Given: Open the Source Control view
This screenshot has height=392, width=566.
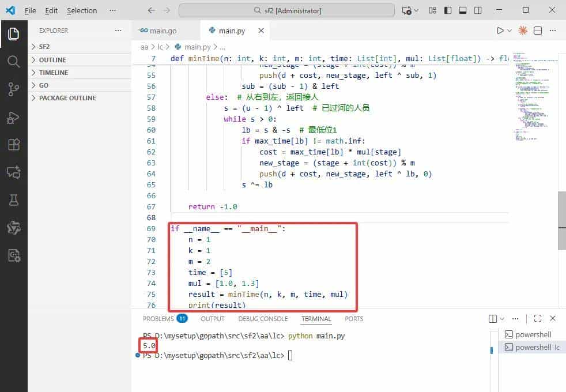Looking at the screenshot, I should 13,89.
